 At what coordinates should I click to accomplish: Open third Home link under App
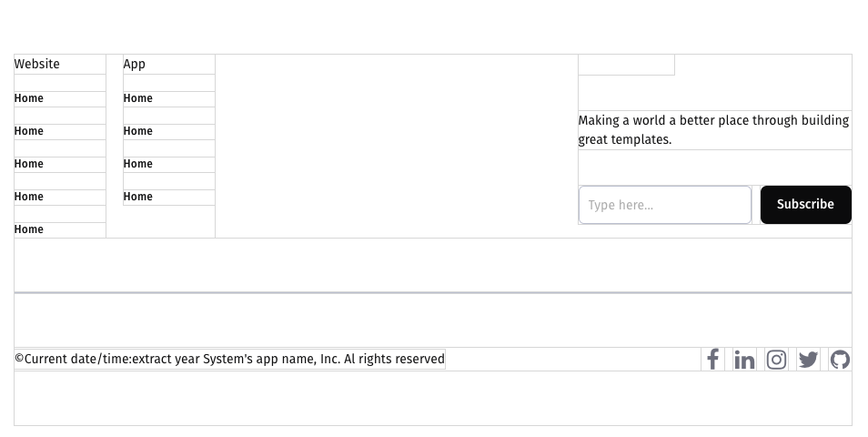138,164
